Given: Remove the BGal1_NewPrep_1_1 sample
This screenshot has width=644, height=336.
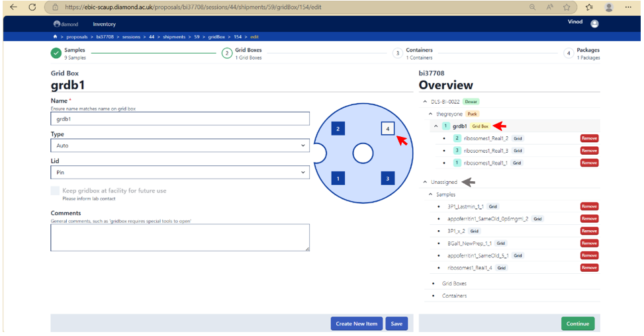Looking at the screenshot, I should pos(589,243).
